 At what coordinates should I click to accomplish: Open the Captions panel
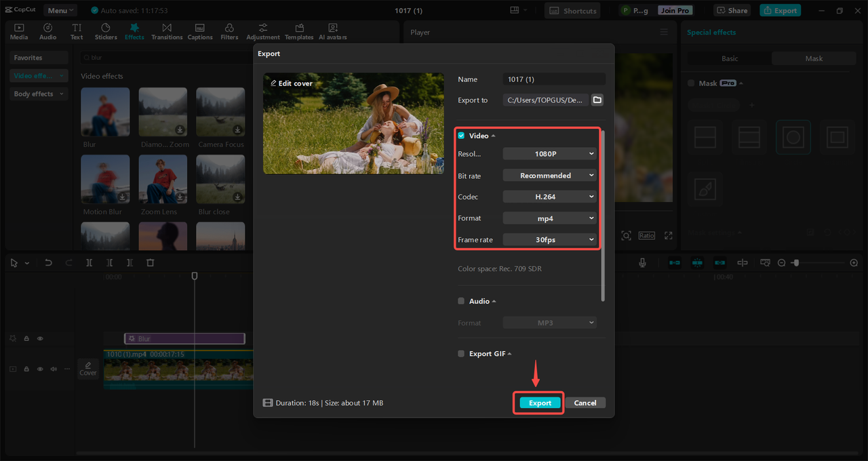(x=200, y=31)
